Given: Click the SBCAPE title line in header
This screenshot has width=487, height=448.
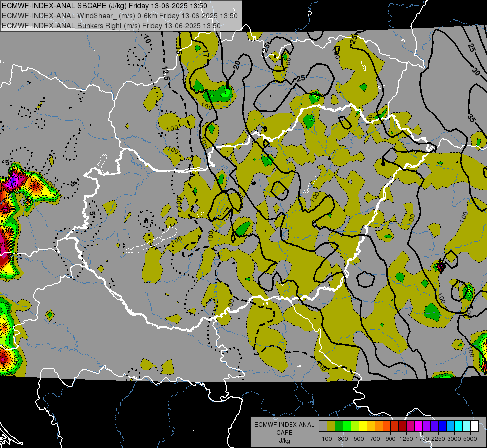Looking at the screenshot, I should click(x=104, y=6).
